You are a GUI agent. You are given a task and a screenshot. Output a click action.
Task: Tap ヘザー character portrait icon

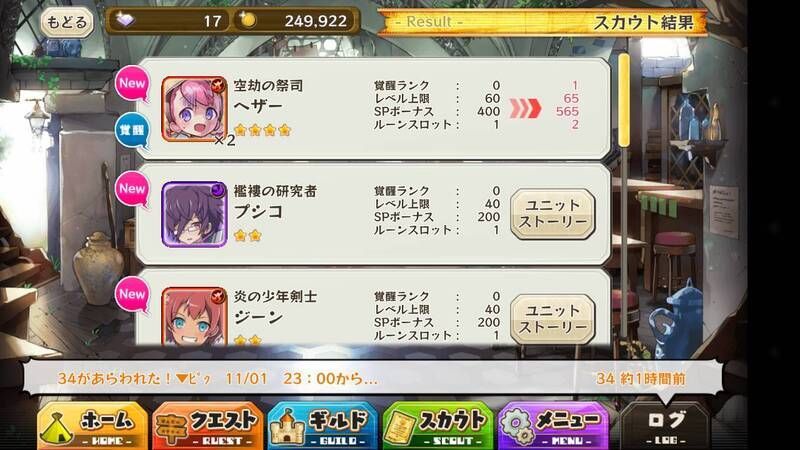pos(194,109)
